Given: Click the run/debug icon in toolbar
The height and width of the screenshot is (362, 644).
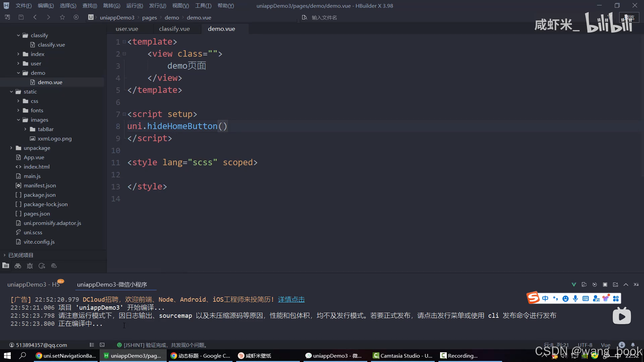Looking at the screenshot, I should (x=76, y=17).
